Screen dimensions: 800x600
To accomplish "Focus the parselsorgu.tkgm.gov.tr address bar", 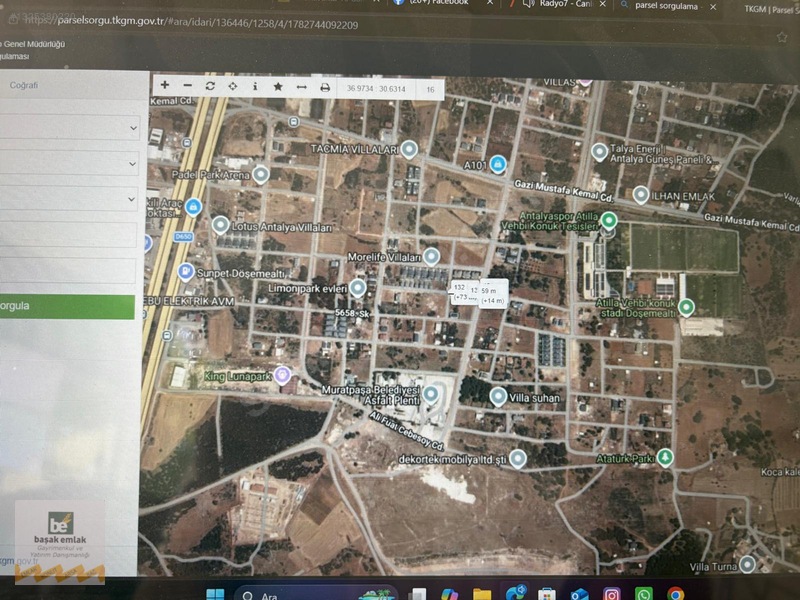I will [x=192, y=23].
